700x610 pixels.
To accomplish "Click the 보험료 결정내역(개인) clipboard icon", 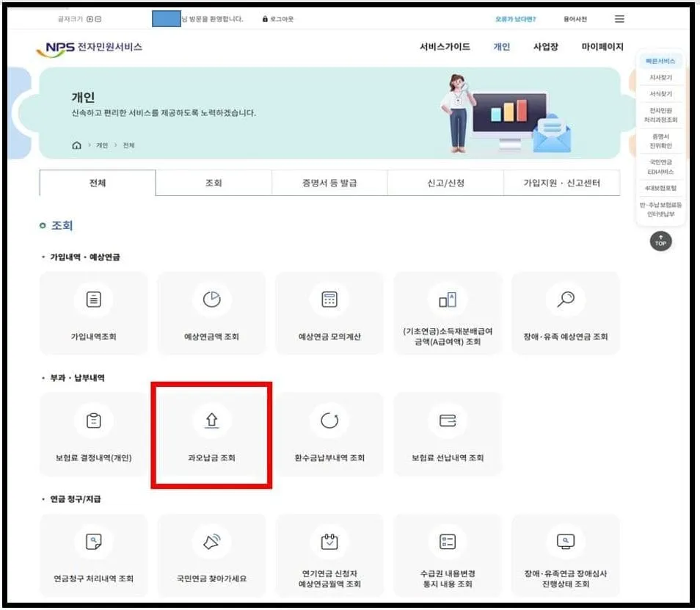I will coord(93,421).
